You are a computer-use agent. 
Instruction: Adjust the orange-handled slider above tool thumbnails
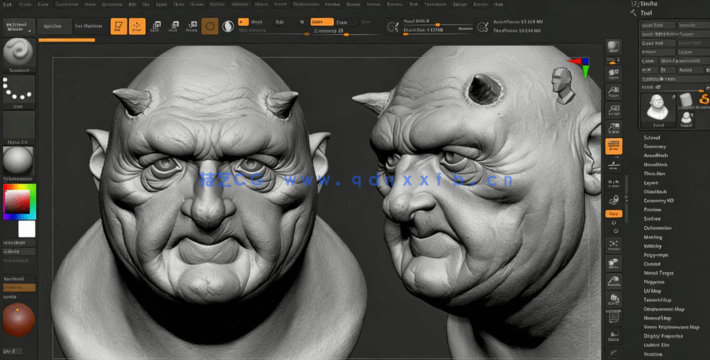675,88
